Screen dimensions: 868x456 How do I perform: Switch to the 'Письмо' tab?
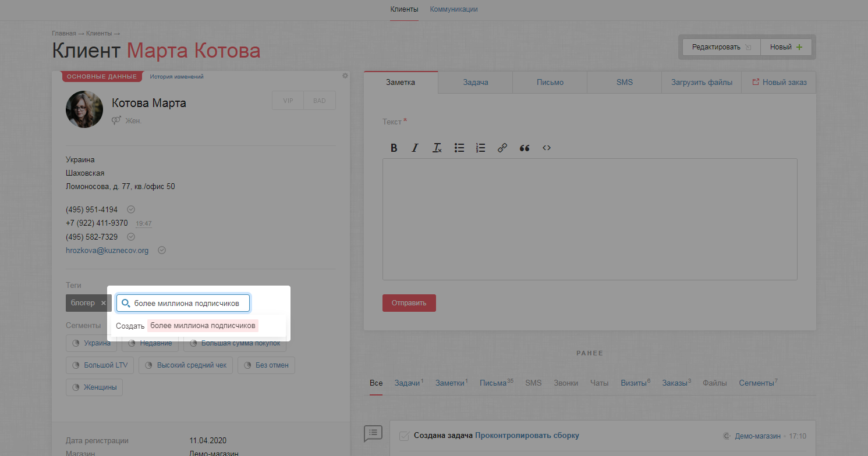550,82
